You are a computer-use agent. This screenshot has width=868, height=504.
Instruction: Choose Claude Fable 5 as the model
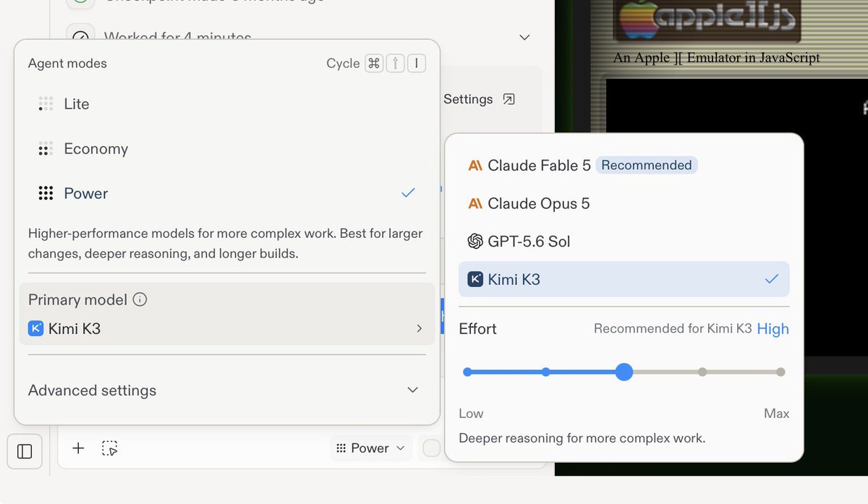point(624,166)
